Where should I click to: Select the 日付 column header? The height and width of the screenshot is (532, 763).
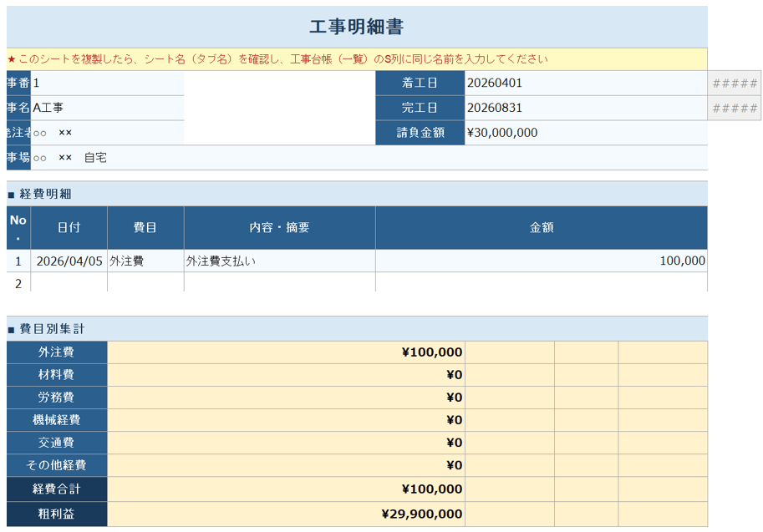[x=69, y=227]
